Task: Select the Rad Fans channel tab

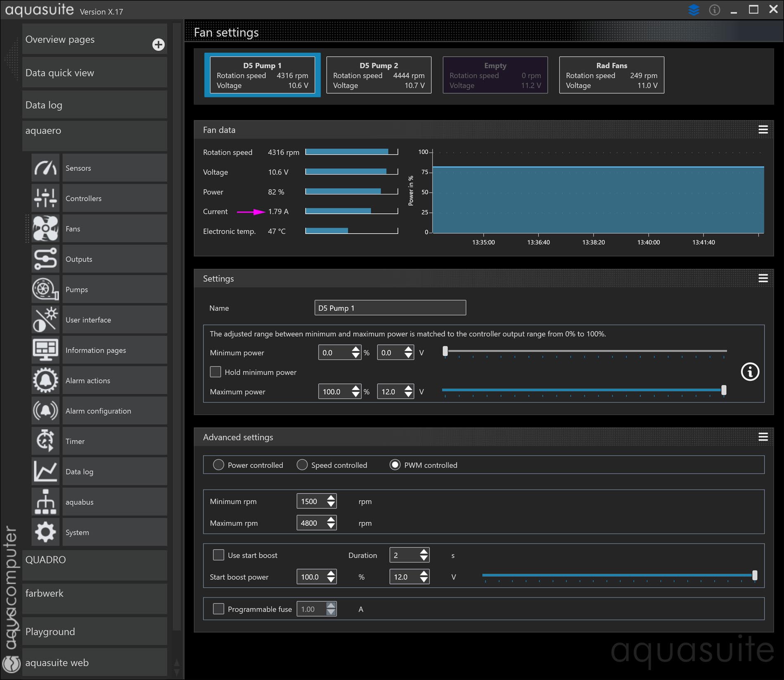Action: [611, 75]
